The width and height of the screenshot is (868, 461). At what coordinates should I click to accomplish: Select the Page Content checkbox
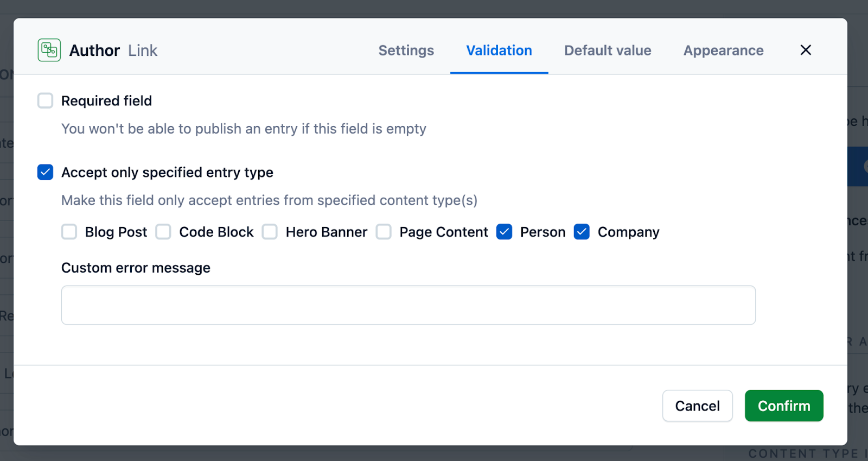(384, 232)
